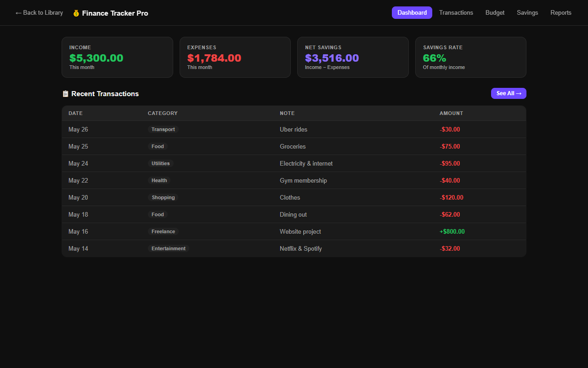Open the Budget tab
Viewport: 588px width, 368px height.
tap(495, 13)
